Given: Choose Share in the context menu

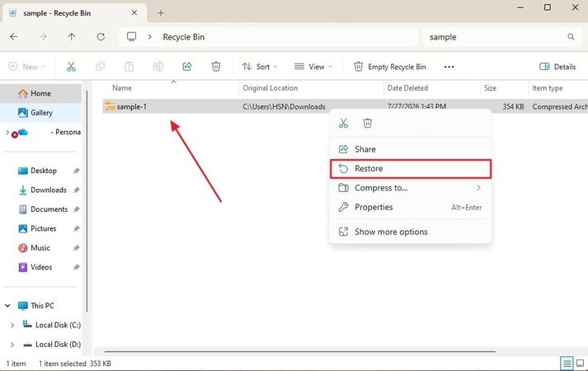Looking at the screenshot, I should (x=410, y=149).
